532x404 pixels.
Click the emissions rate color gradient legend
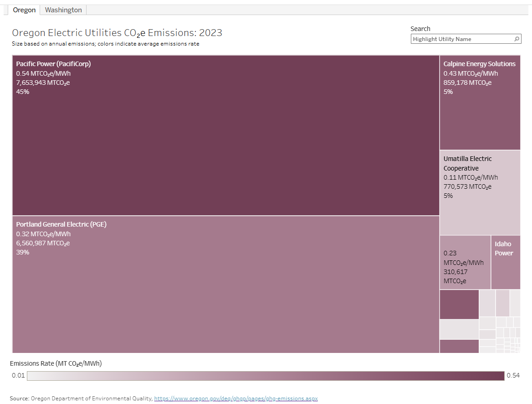tap(266, 376)
